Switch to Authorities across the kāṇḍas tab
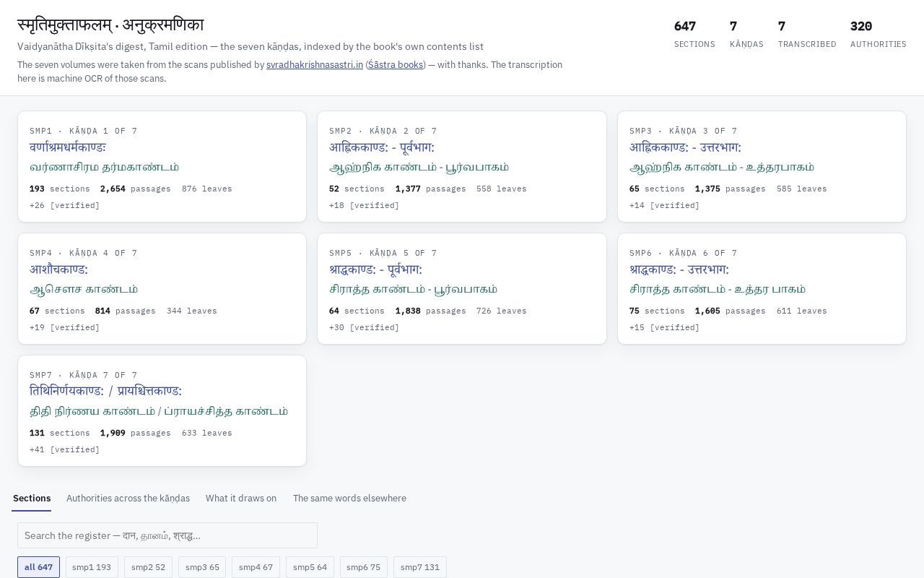The height and width of the screenshot is (578, 924). 128,499
